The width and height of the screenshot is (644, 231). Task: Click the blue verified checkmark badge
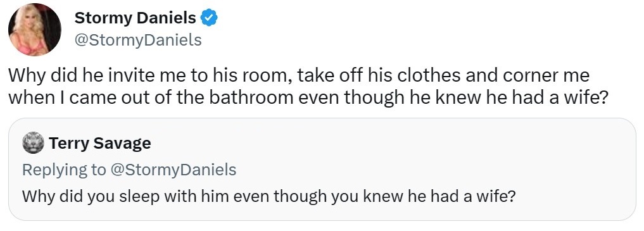(208, 18)
